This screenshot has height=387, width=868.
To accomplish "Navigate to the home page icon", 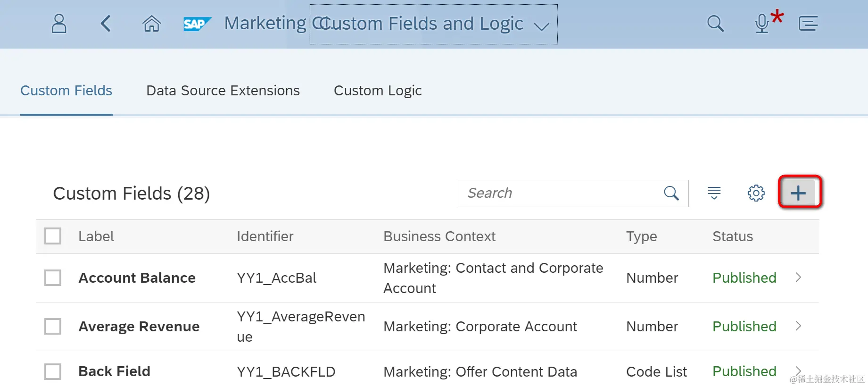I will pyautogui.click(x=151, y=24).
